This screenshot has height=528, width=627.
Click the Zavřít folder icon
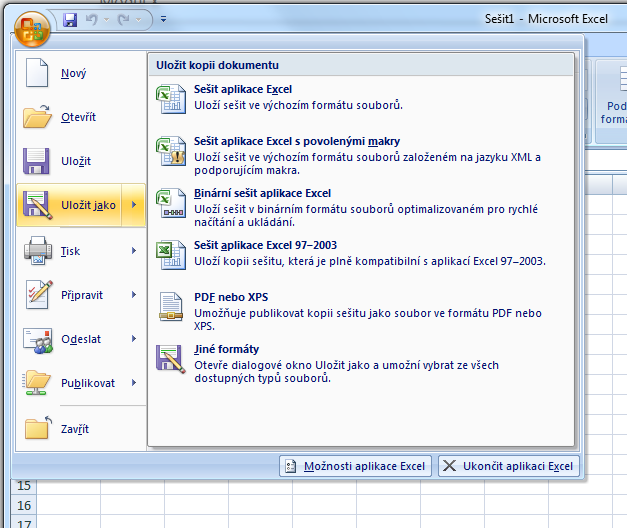[x=38, y=428]
